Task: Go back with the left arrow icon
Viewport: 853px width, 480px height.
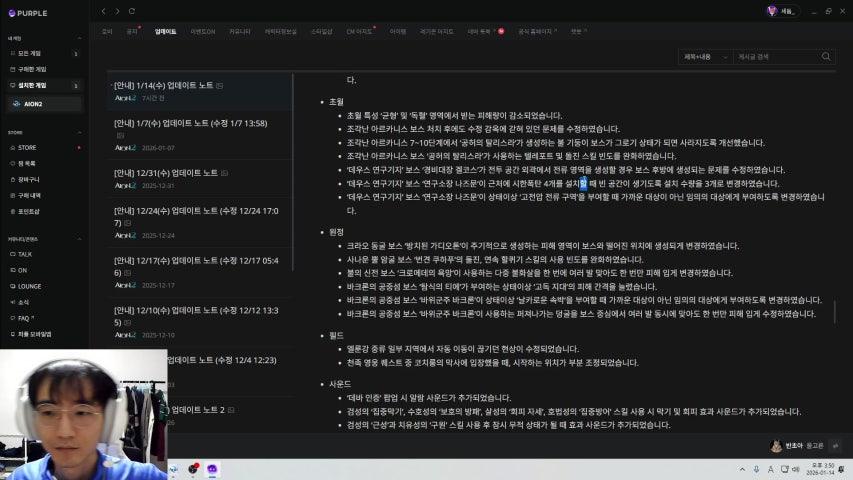Action: [103, 11]
